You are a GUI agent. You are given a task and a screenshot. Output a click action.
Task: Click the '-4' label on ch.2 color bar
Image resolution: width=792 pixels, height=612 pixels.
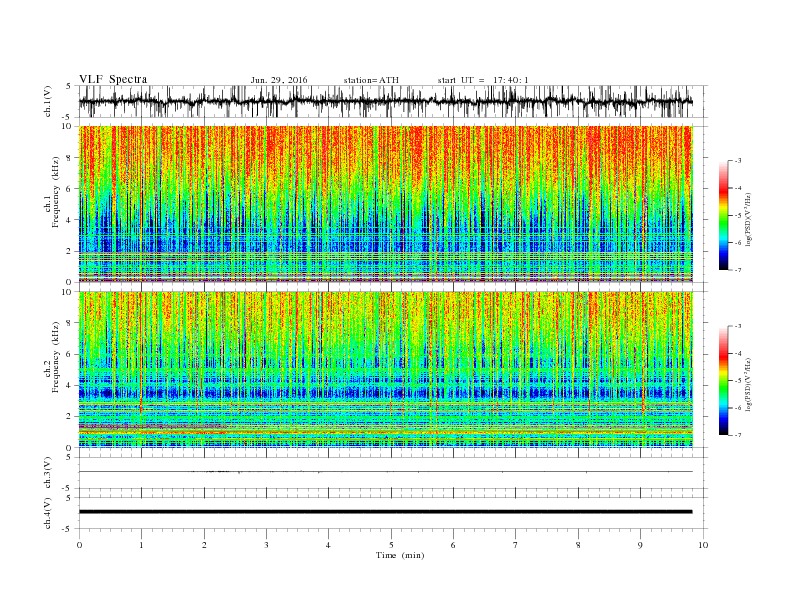click(737, 353)
